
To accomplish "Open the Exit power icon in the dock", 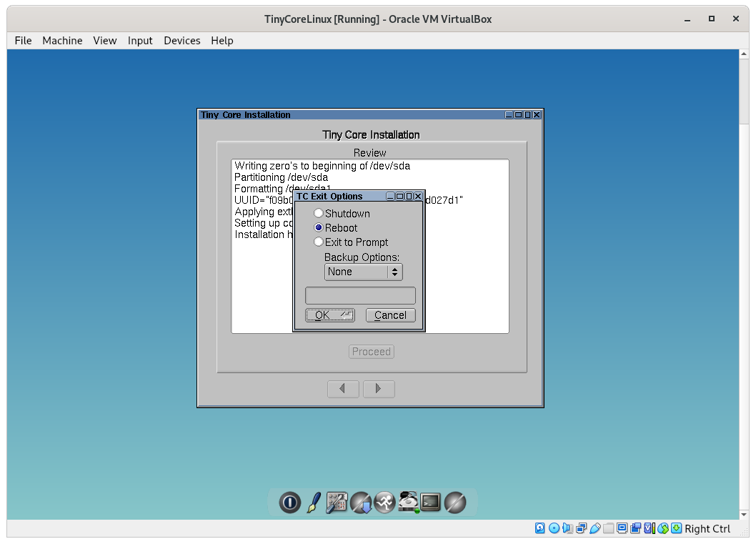I will point(290,503).
